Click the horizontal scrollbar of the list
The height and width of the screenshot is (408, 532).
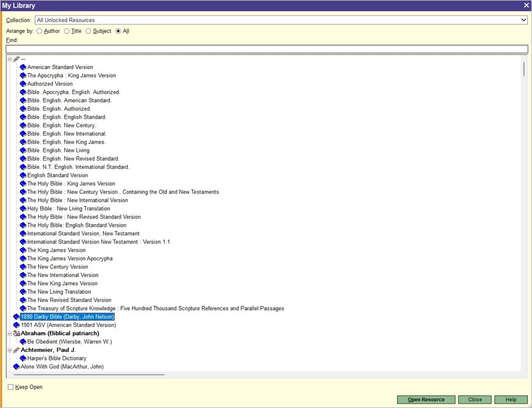pyautogui.click(x=89, y=374)
